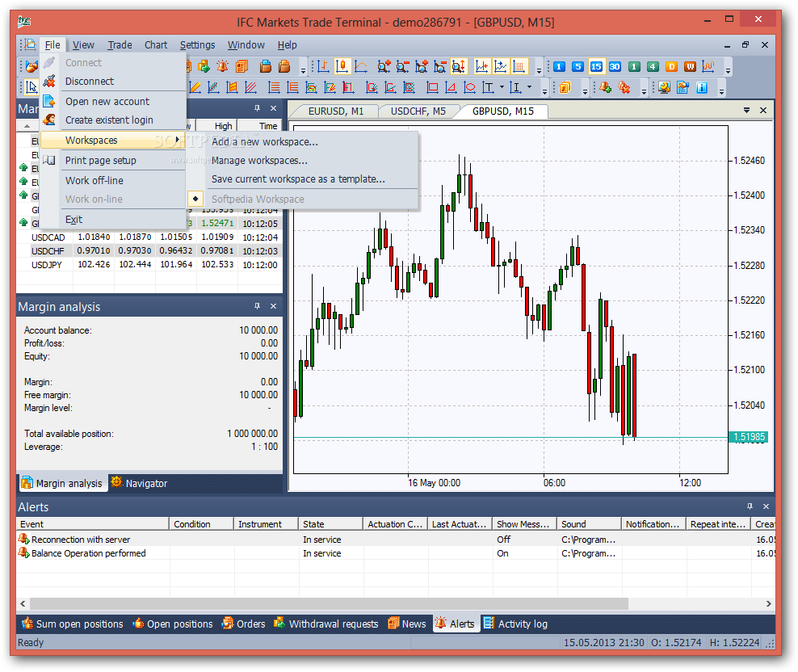Open terminal settings wrench monitor icon

pos(664,87)
